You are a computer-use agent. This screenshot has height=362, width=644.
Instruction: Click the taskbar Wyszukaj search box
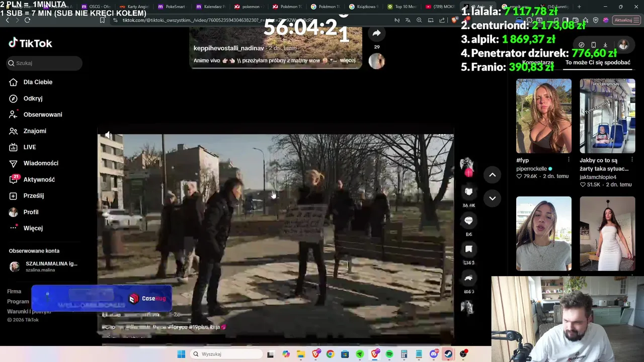[x=226, y=354]
